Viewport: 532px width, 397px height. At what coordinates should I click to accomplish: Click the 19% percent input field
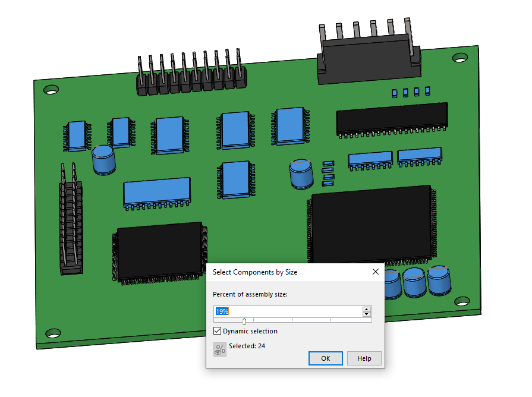point(288,311)
